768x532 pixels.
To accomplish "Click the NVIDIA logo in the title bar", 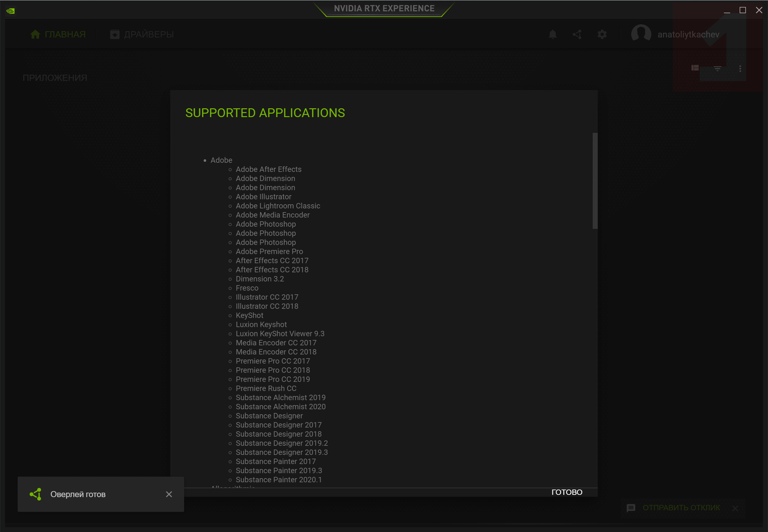I will click(x=10, y=10).
